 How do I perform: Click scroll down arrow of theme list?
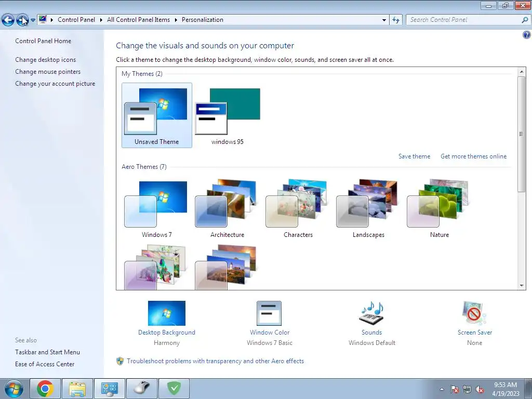[x=522, y=286]
